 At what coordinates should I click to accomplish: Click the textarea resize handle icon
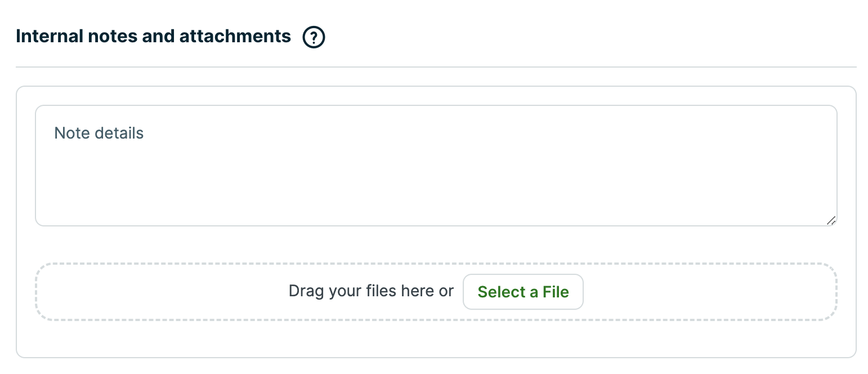[831, 220]
